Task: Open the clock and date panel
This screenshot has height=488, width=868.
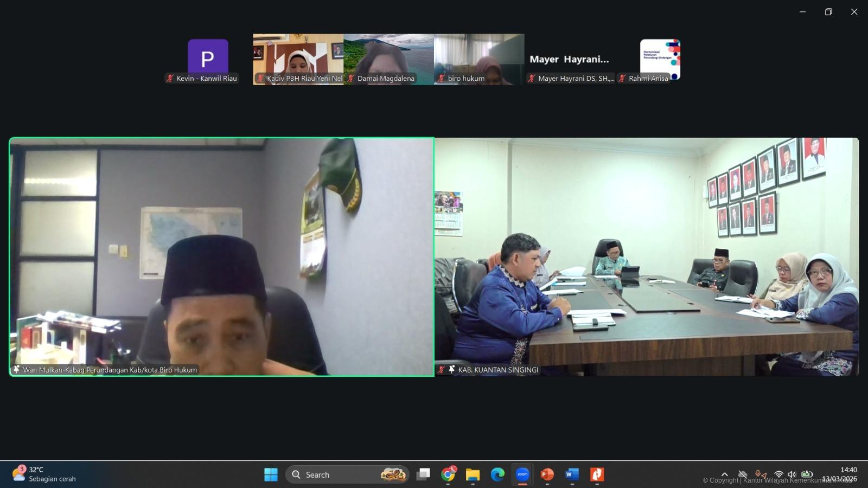Action: click(841, 474)
